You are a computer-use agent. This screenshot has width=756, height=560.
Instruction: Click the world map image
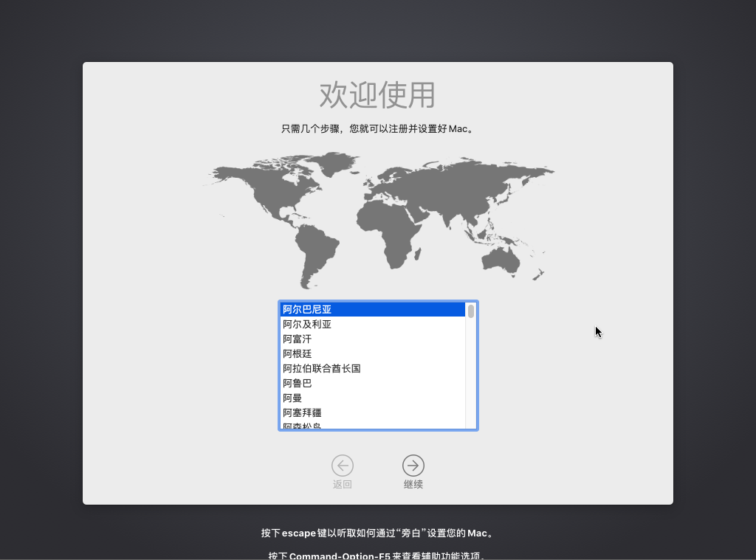point(378,221)
